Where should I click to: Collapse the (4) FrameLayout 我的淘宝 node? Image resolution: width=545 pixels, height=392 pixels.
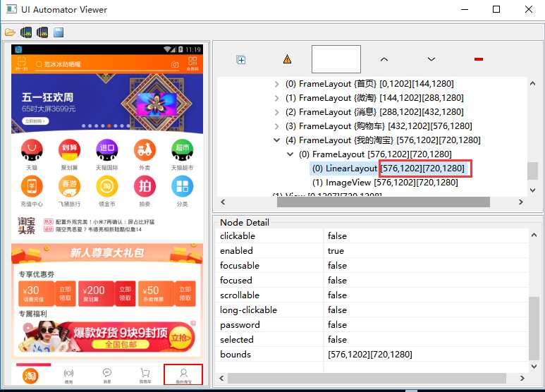(276, 140)
